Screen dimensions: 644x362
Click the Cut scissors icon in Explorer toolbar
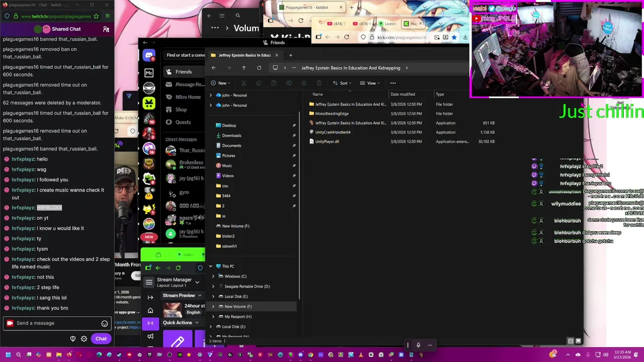click(244, 83)
